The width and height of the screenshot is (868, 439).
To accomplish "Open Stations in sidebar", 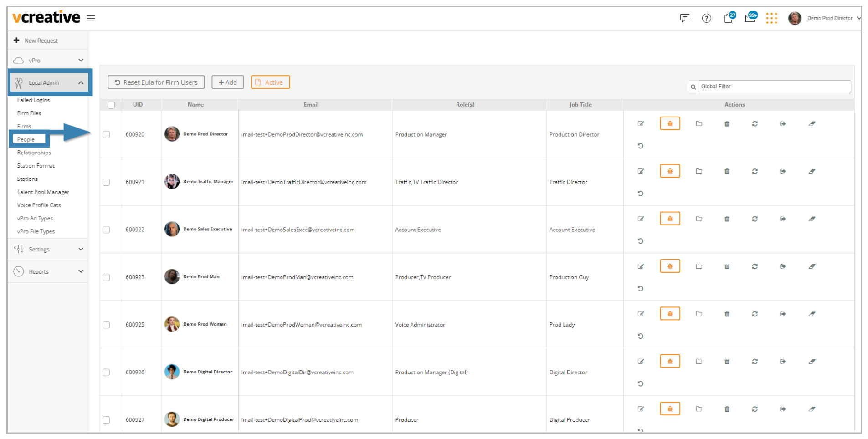I will pos(27,179).
